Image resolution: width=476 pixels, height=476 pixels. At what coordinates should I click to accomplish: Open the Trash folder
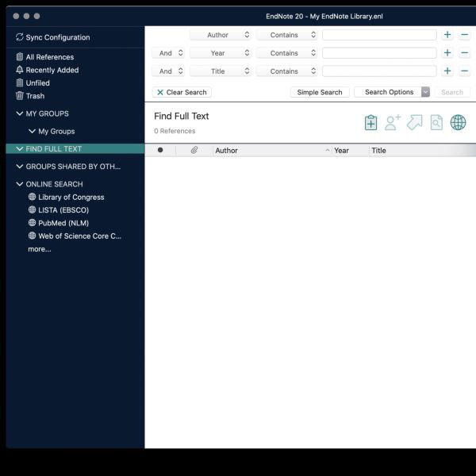(30, 96)
